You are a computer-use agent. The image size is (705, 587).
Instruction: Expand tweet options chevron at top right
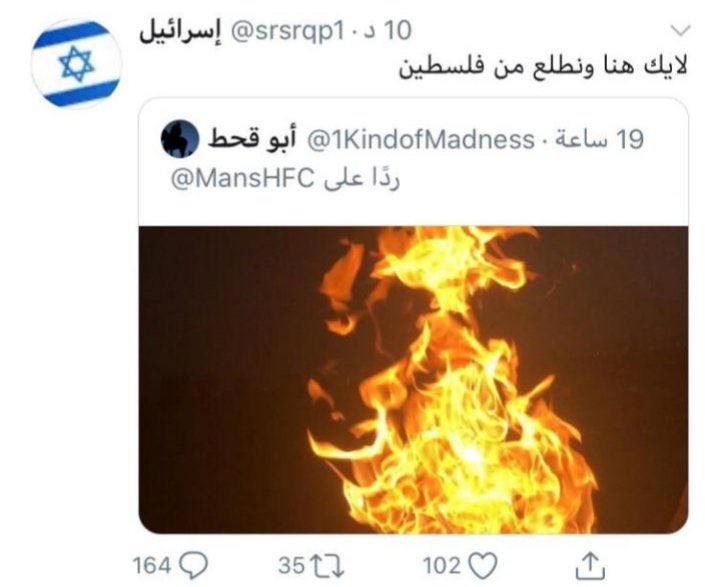pyautogui.click(x=680, y=31)
